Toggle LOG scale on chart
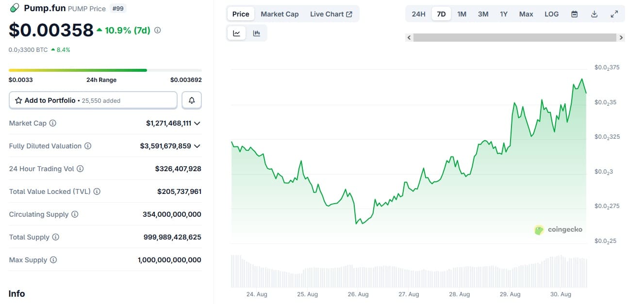644x304 pixels. (552, 14)
